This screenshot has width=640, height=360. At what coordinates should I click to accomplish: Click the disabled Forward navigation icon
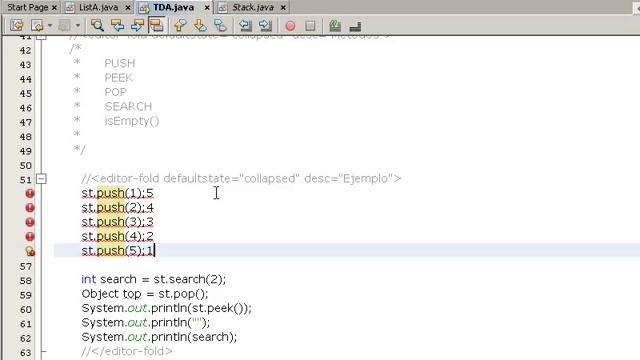click(x=64, y=25)
